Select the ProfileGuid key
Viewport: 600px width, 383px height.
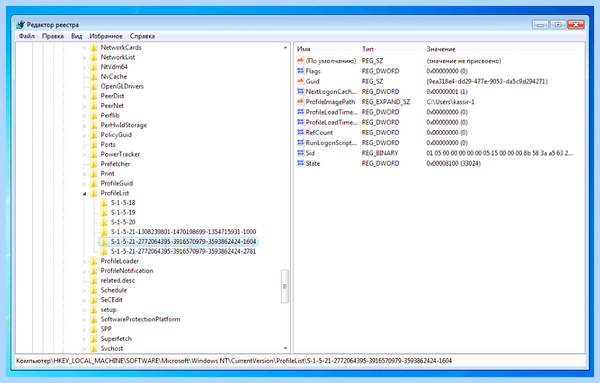[116, 183]
